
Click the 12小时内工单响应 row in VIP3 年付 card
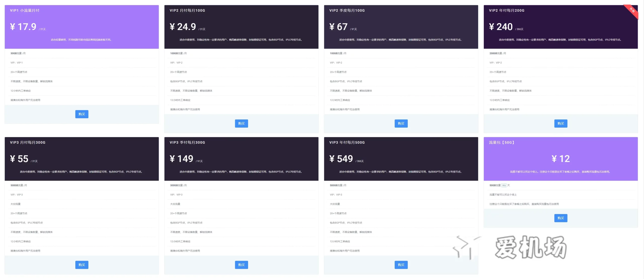[401, 242]
